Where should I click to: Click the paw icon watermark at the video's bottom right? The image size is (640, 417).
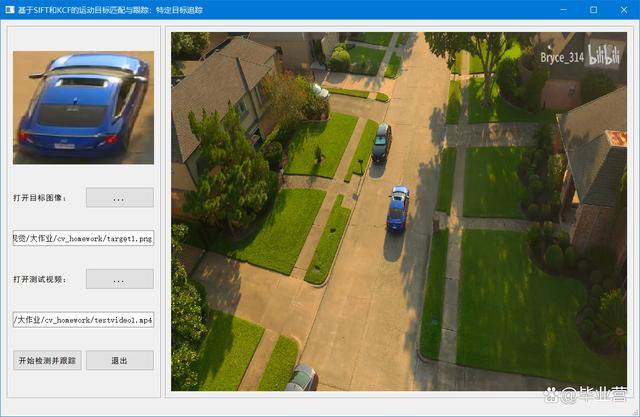pos(551,395)
